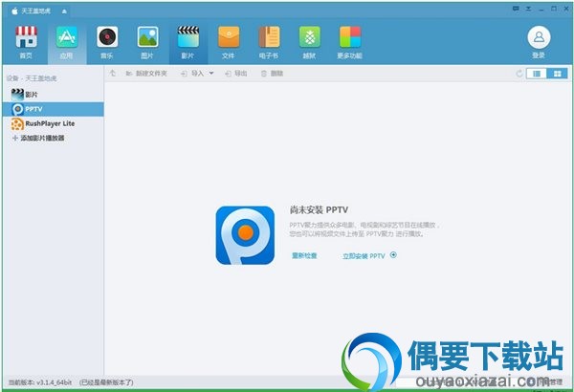
Task: Switch to list view
Action: (x=537, y=74)
